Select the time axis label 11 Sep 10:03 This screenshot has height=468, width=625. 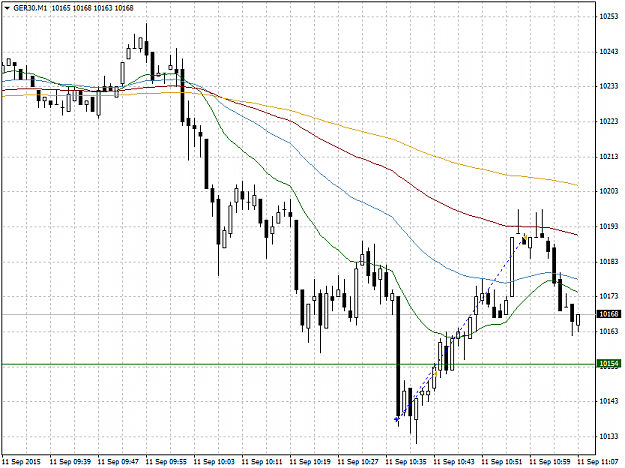[x=214, y=462]
